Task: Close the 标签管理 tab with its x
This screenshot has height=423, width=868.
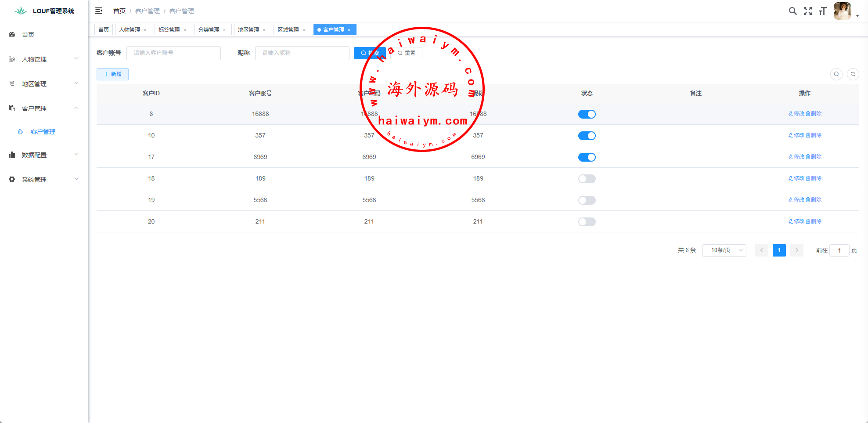Action: coord(185,30)
